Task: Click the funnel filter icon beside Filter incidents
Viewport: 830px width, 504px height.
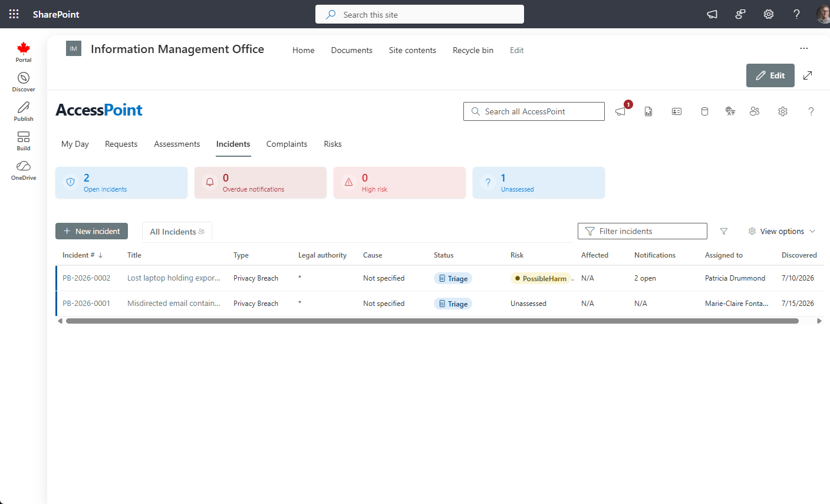Action: pyautogui.click(x=724, y=232)
